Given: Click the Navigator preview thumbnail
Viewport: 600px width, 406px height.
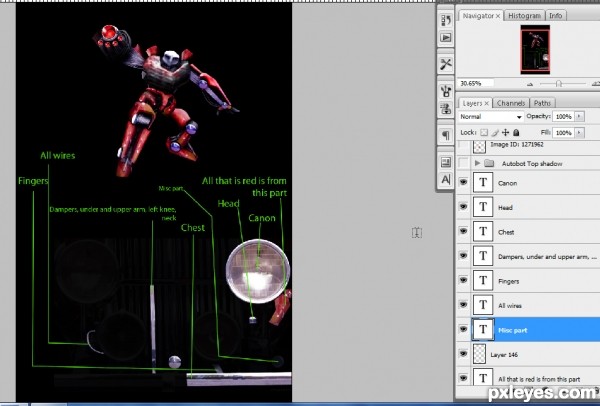Looking at the screenshot, I should pos(535,50).
